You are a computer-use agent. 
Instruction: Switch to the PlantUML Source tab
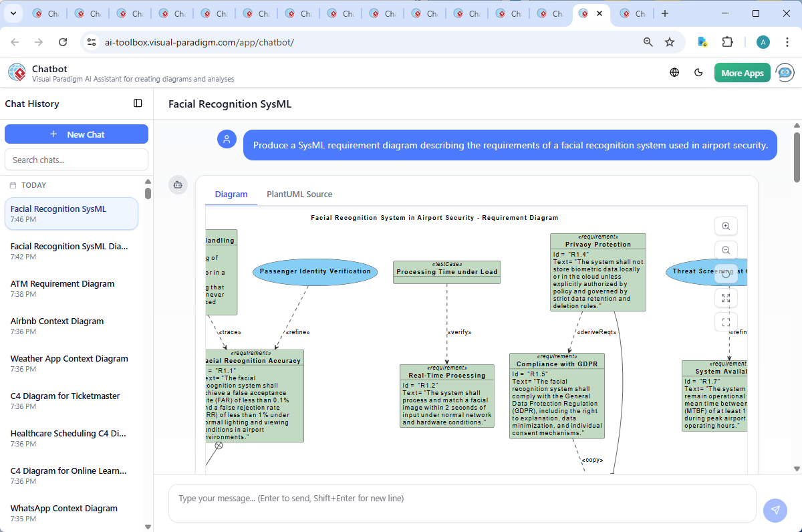[x=299, y=194]
